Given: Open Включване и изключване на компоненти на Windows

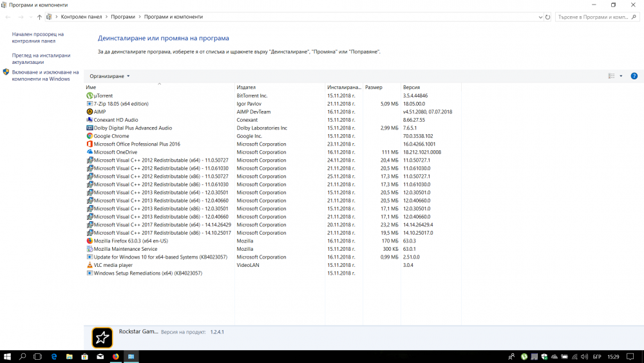Looking at the screenshot, I should 45,75.
